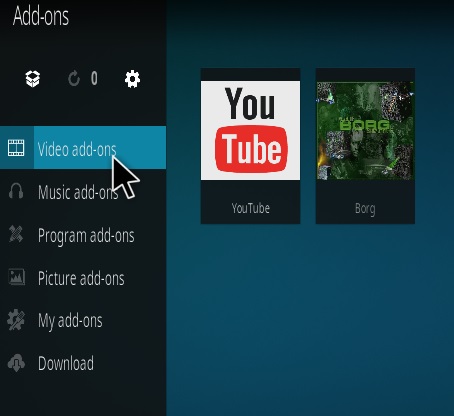The height and width of the screenshot is (416, 454).
Task: Click the headphones icon beside Music add-ons
Action: click(16, 191)
